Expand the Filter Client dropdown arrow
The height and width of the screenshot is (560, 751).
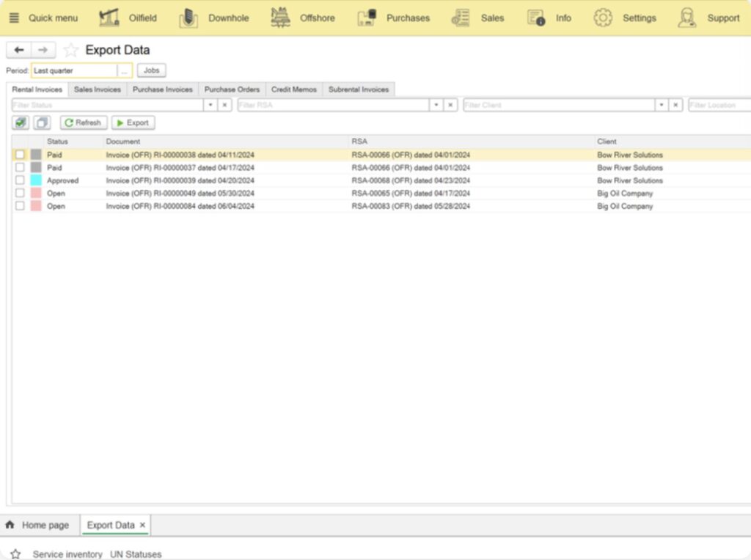(x=662, y=106)
